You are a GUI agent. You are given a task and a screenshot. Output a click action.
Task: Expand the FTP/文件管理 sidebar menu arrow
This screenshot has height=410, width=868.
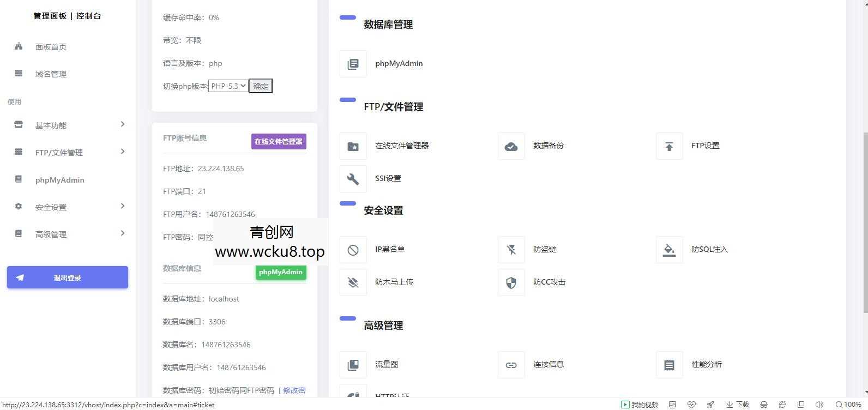pyautogui.click(x=123, y=152)
